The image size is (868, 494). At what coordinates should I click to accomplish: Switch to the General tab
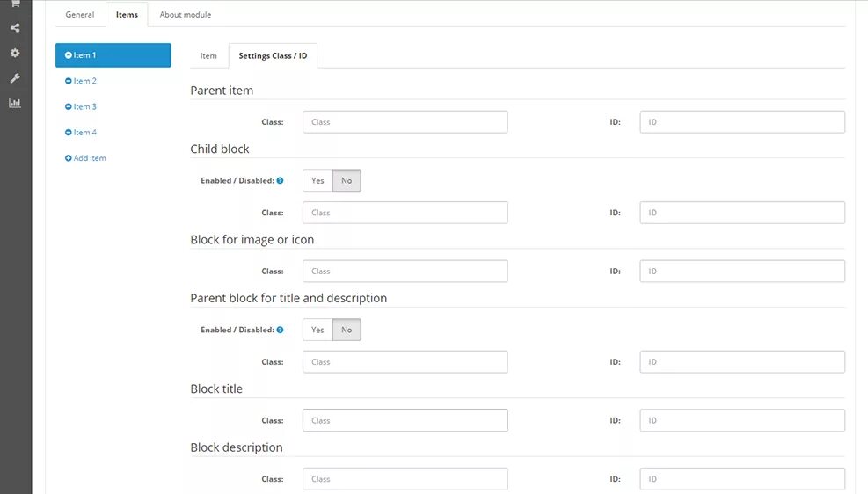80,15
